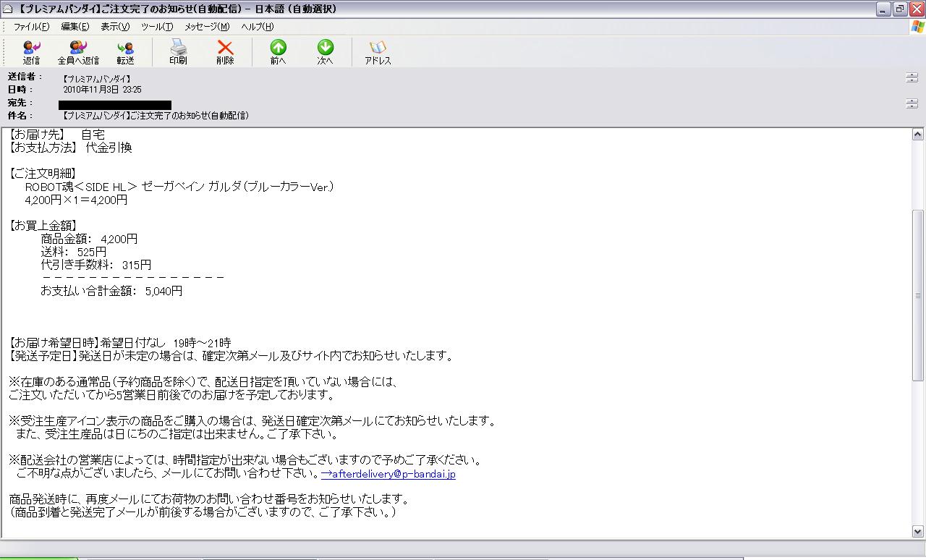Open the メッセージ(M) menu
Image resolution: width=926 pixels, height=560 pixels.
207,27
